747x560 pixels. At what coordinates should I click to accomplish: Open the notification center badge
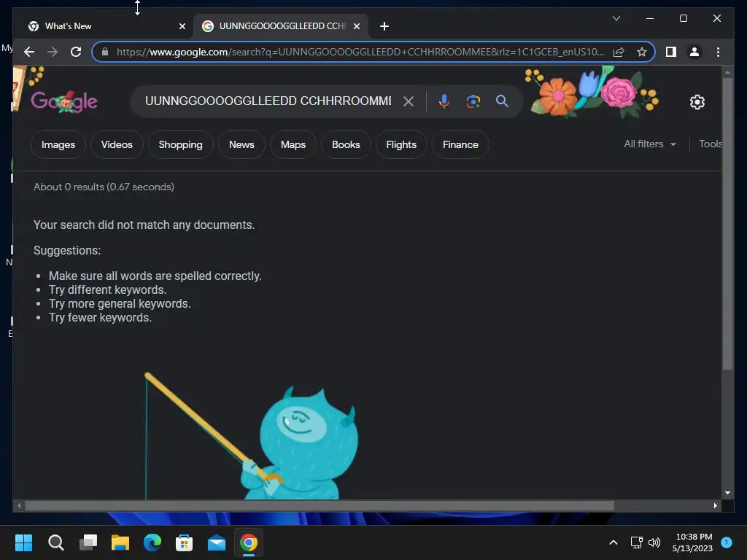727,542
